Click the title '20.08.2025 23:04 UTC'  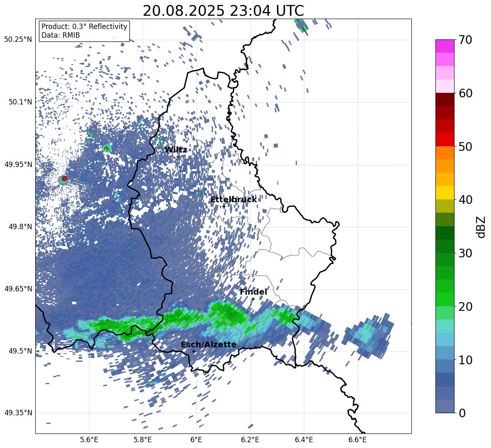pos(223,11)
